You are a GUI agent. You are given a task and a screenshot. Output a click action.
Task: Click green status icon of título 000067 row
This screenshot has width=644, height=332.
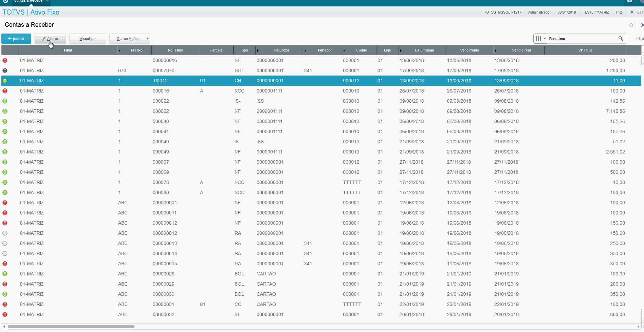point(5,162)
